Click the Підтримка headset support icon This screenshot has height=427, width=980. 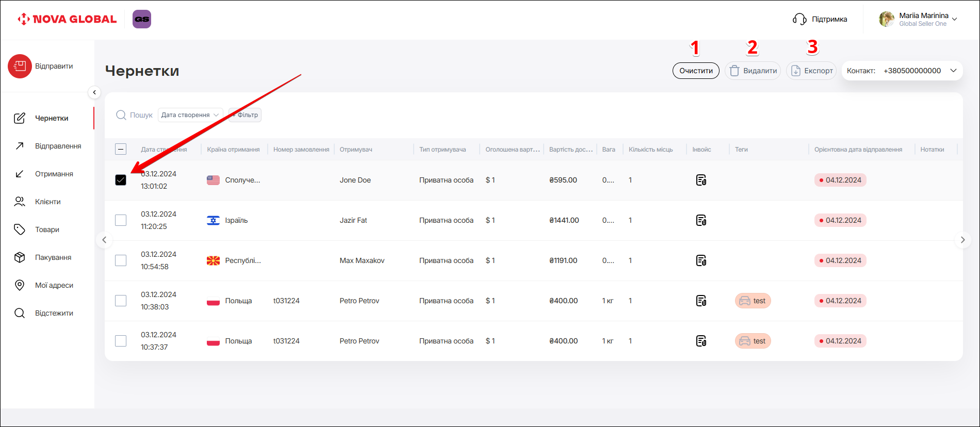[x=799, y=19]
